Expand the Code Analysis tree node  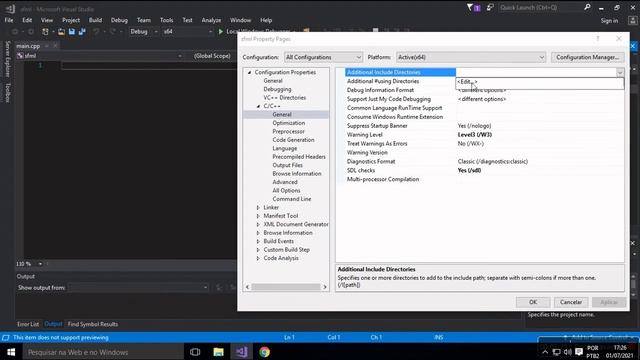(x=258, y=258)
